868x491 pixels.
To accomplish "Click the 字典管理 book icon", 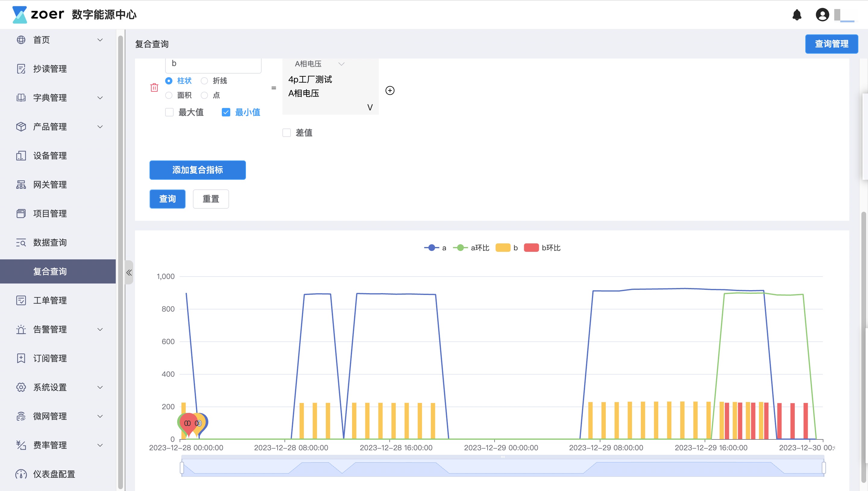I will click(x=21, y=98).
